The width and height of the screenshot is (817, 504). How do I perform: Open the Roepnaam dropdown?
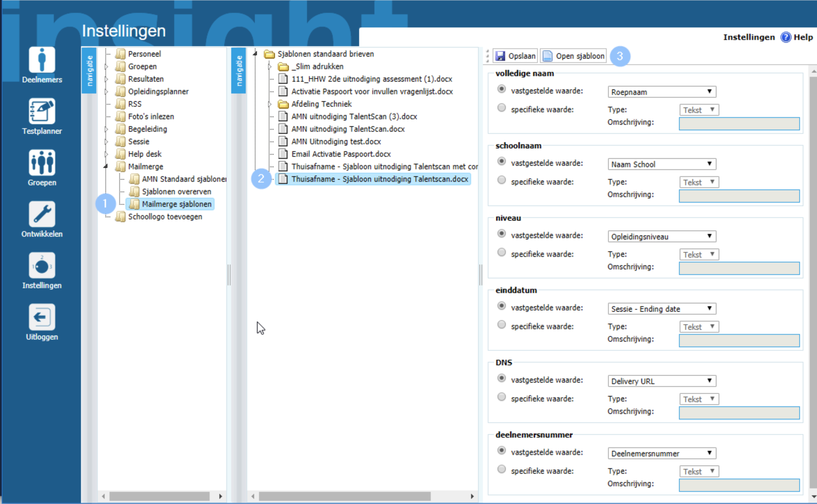661,92
